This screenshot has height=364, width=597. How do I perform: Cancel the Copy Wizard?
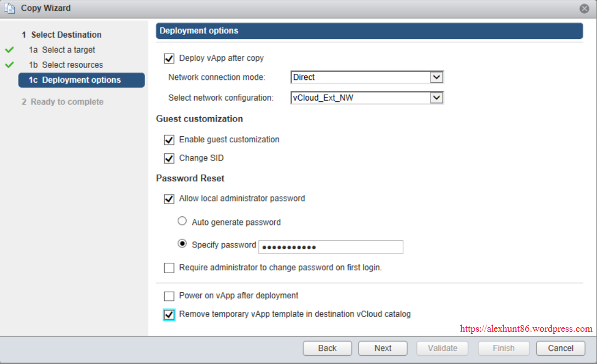560,348
